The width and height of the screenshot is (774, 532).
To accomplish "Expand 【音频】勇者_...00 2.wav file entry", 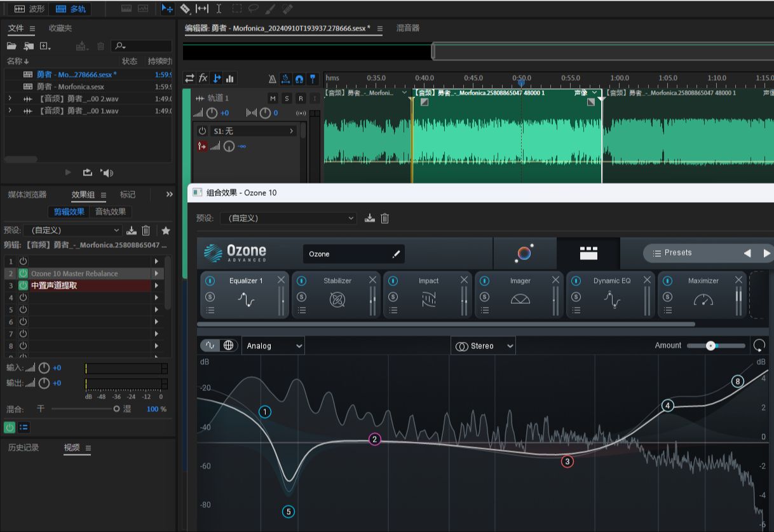I will tap(10, 99).
